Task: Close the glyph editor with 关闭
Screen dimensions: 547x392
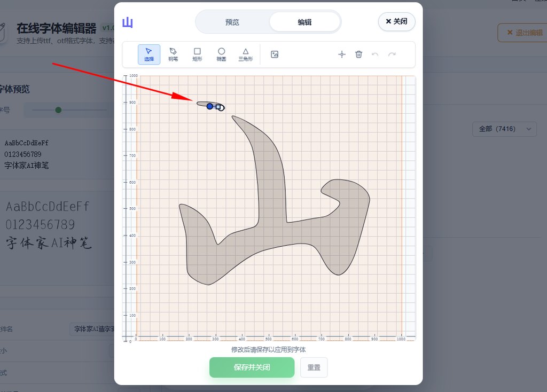Action: 396,21
